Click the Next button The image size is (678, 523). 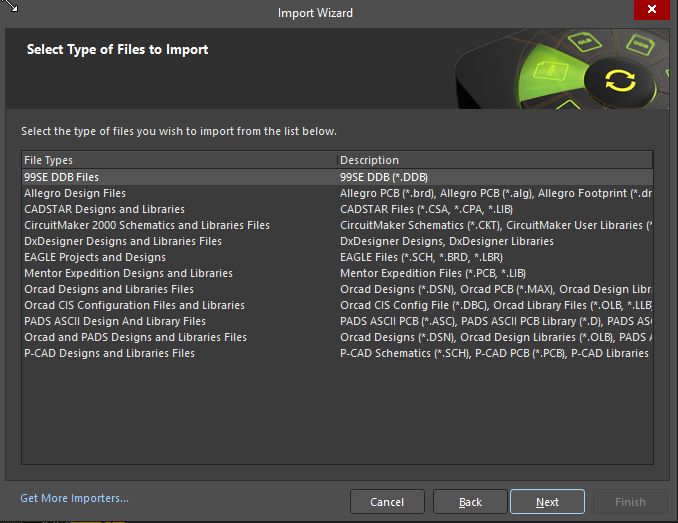[547, 502]
